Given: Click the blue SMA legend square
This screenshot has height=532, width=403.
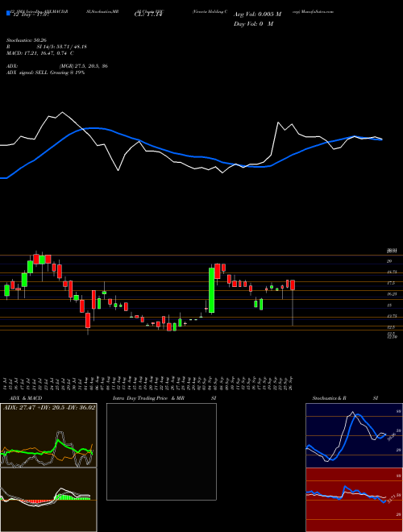Looking at the screenshot, I should tap(8, 13).
